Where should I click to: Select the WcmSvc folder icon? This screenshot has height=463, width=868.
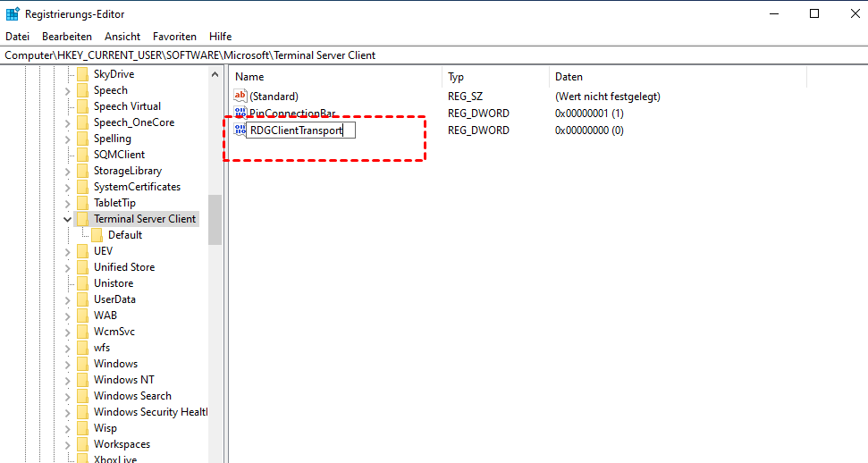[x=82, y=332]
